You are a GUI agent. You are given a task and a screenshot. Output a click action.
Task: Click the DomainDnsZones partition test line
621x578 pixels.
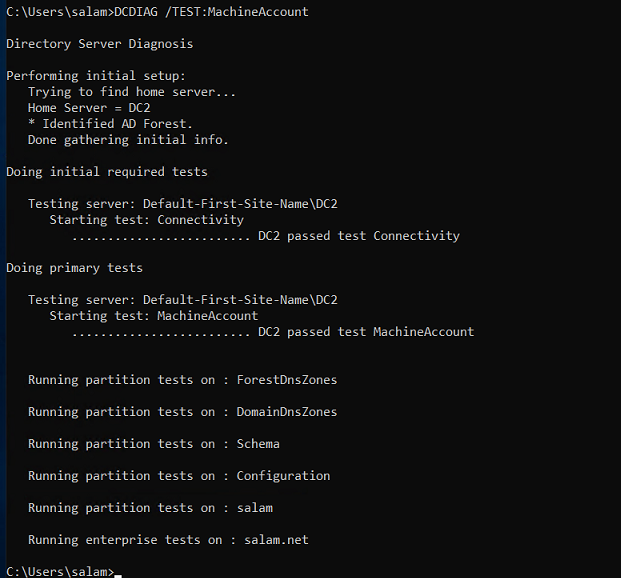pos(183,412)
